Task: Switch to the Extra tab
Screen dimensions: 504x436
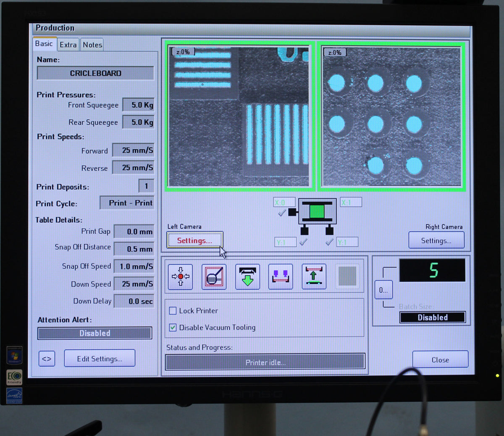Action: coord(68,45)
